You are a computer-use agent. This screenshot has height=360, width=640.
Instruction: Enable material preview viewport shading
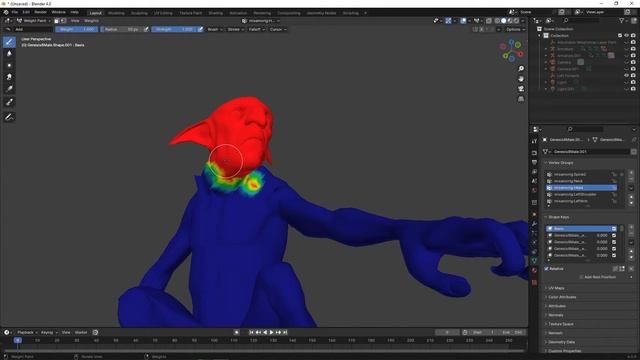coord(510,20)
